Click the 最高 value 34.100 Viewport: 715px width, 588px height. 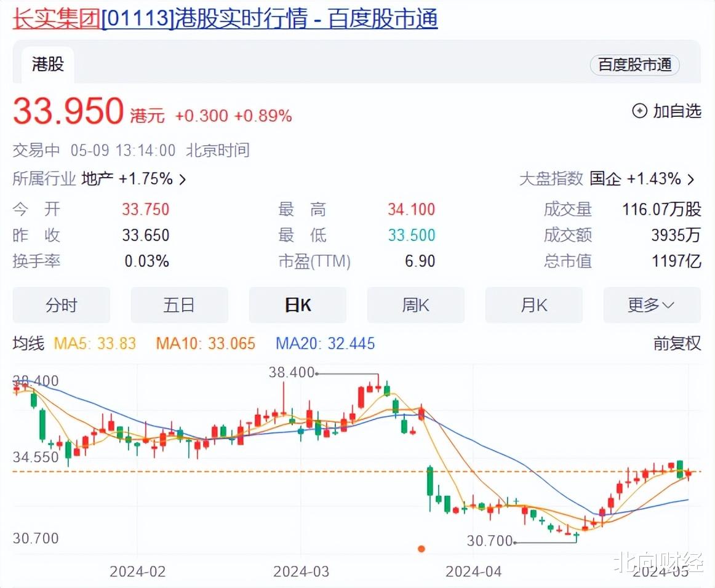tap(411, 209)
